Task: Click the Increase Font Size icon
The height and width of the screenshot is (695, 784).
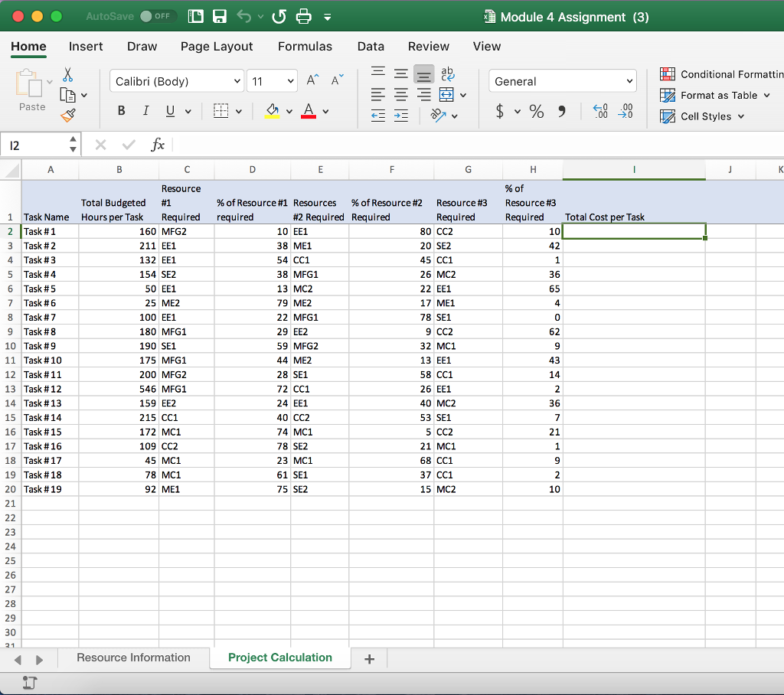Action: click(313, 81)
